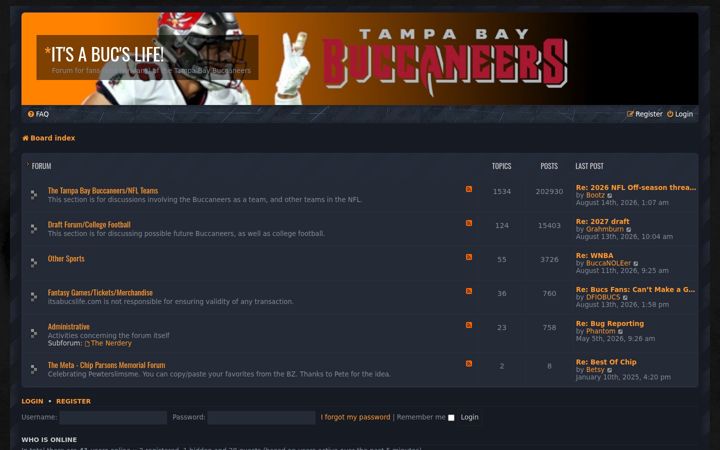
Task: View latest post icon next to BuccaNOLEer
Action: (x=636, y=264)
